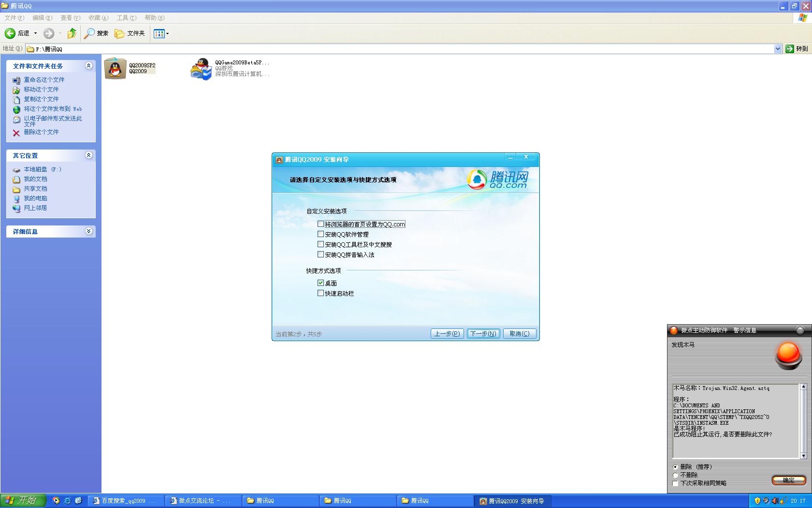The width and height of the screenshot is (812, 508).
Task: Toggle the 文件夹 folders pane button
Action: click(x=130, y=33)
